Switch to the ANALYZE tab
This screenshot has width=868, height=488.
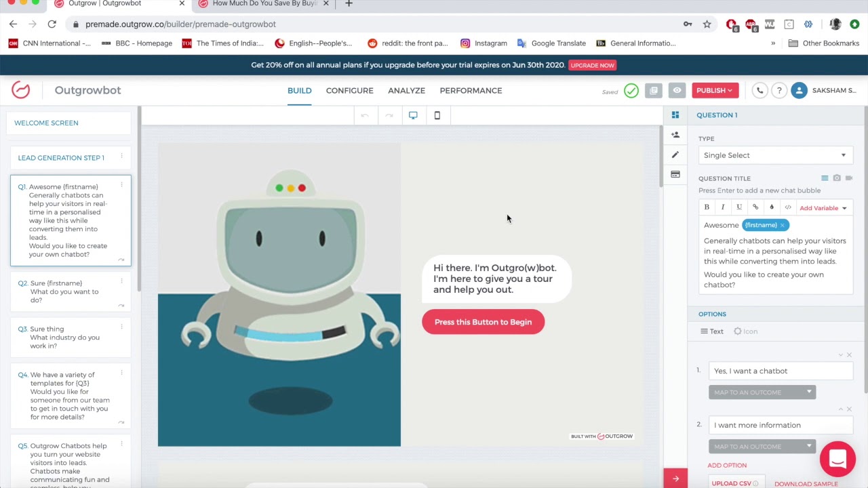406,90
